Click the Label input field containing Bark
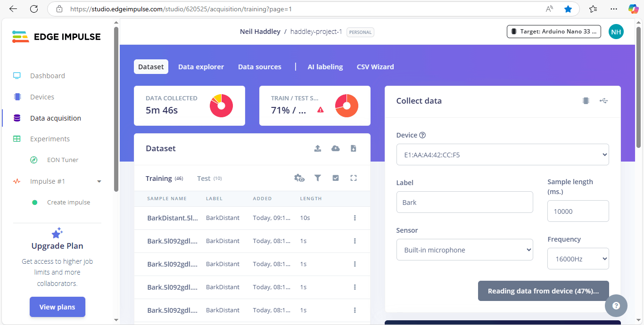Screen dimensions: 644x325 tap(465, 202)
